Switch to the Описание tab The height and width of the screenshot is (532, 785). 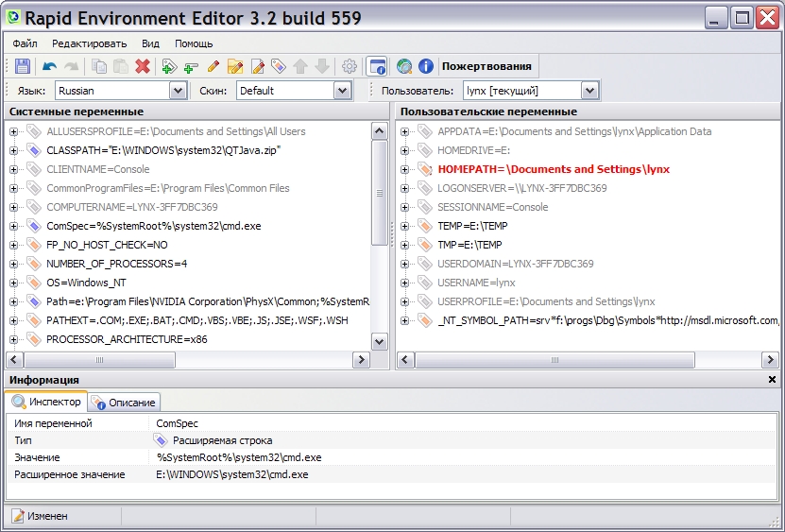[x=125, y=403]
